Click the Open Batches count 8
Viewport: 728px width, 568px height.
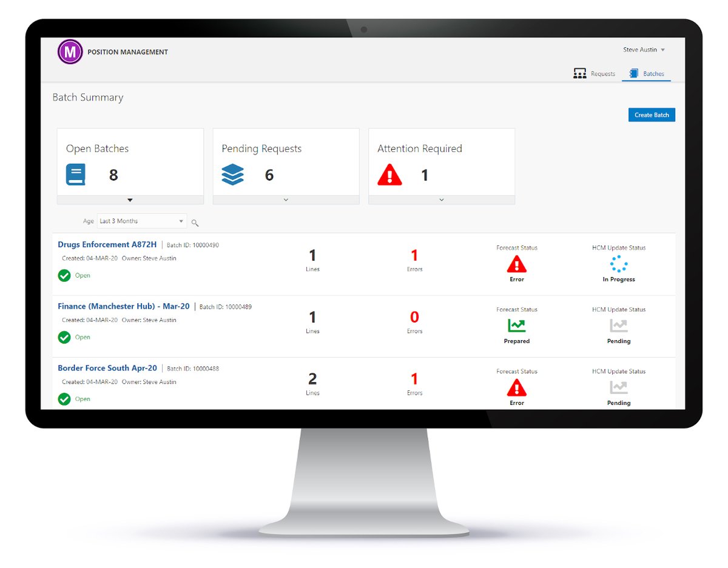[x=113, y=175]
